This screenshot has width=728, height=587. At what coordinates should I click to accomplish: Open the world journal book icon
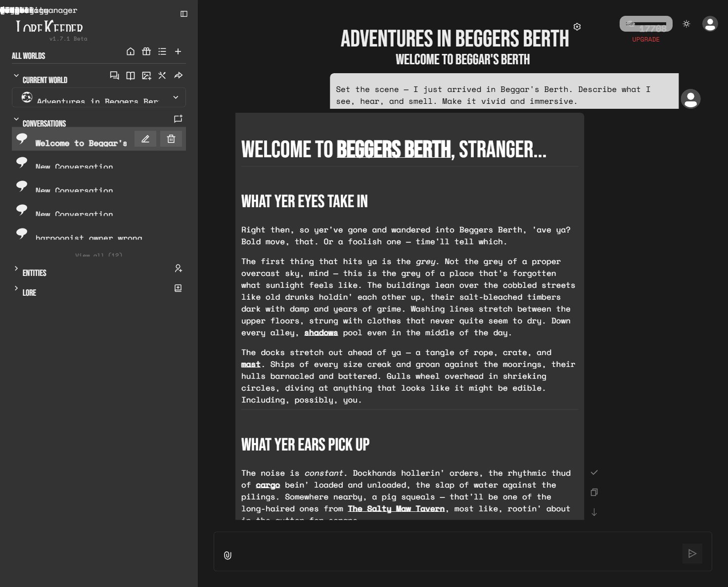(131, 76)
